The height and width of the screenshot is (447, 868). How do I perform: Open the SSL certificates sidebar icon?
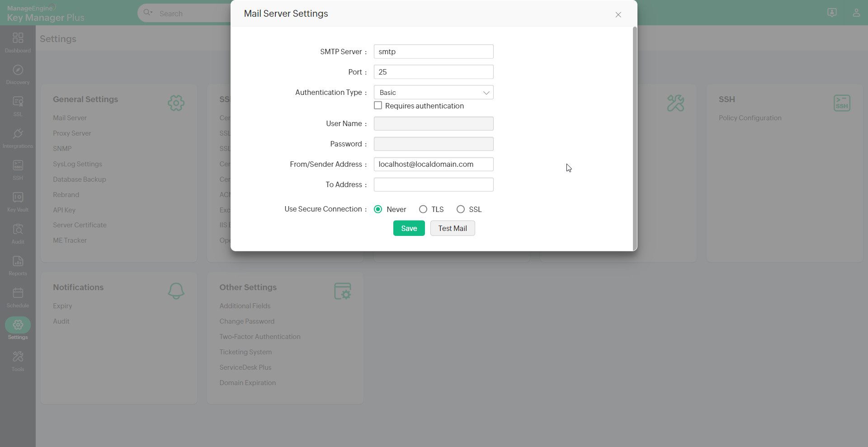coord(18,102)
